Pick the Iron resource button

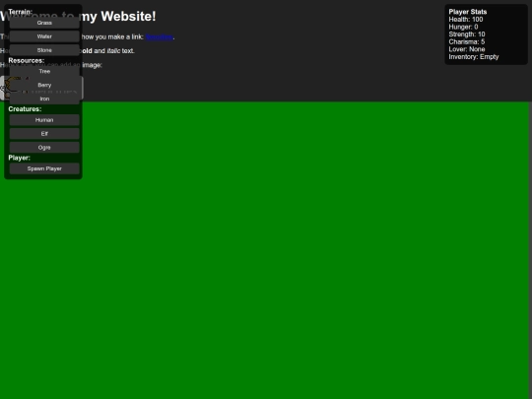tap(44, 99)
